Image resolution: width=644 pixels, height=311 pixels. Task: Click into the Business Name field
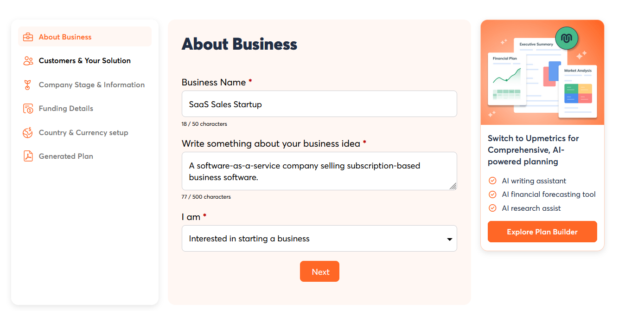click(319, 104)
